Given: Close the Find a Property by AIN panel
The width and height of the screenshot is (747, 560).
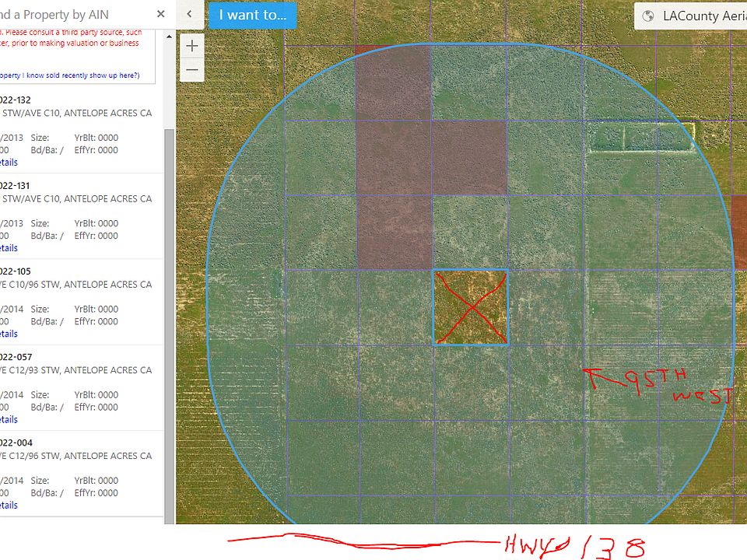Looking at the screenshot, I should point(161,14).
